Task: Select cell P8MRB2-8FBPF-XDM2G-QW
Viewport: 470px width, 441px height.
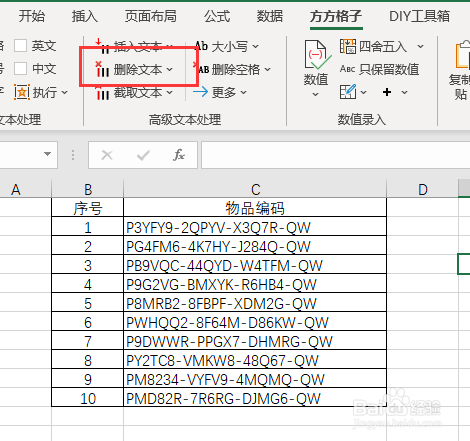Action: point(255,303)
